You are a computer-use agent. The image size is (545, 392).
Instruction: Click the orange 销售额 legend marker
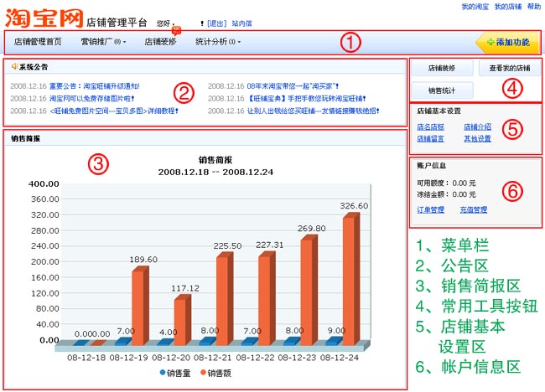pyautogui.click(x=204, y=373)
